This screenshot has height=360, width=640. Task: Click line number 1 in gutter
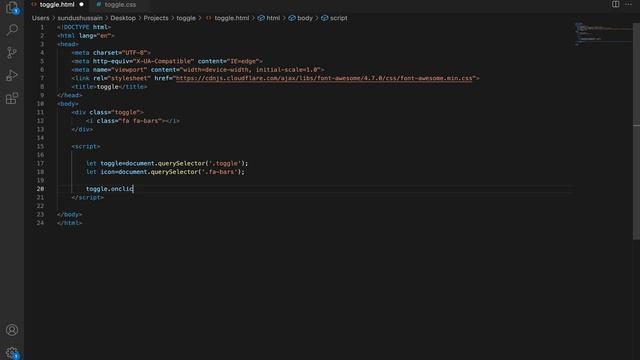[42, 27]
